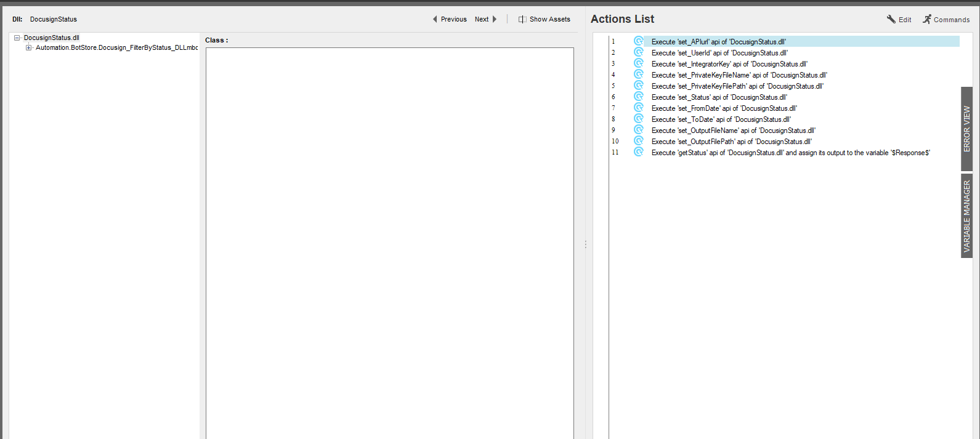Image resolution: width=980 pixels, height=439 pixels.
Task: Click the DLL icon on the getStatus row
Action: click(639, 152)
